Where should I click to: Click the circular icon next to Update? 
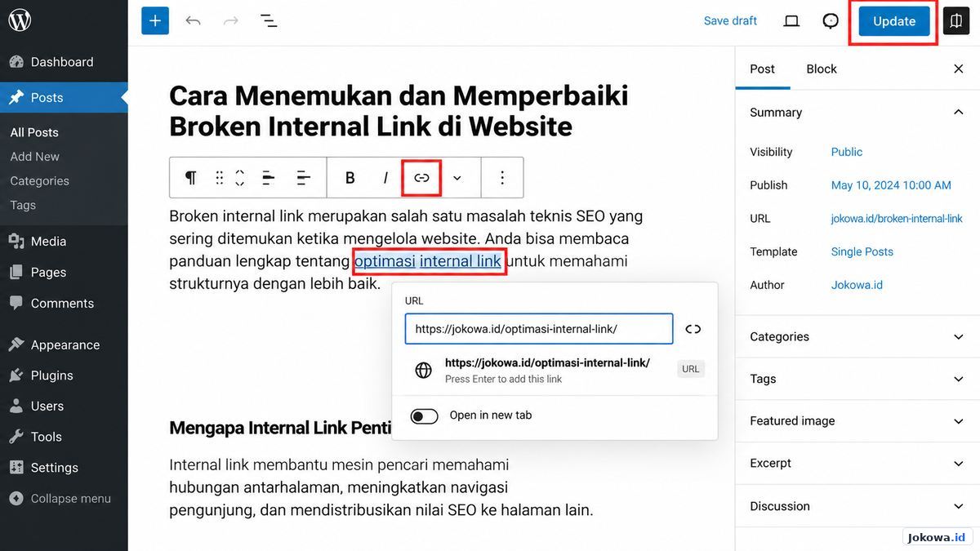pos(831,20)
